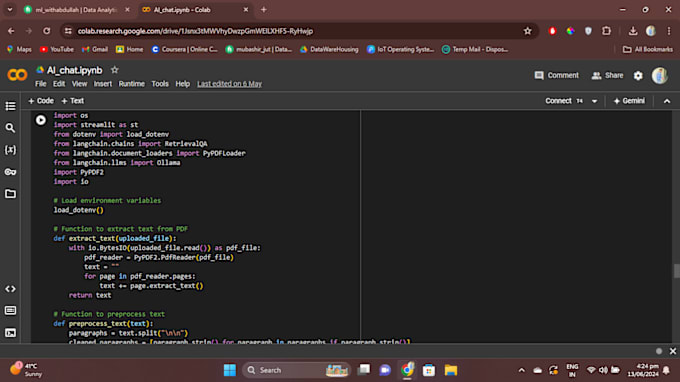Viewport: 680px width, 382px height.
Task: Open the Help menu
Action: 183,84
